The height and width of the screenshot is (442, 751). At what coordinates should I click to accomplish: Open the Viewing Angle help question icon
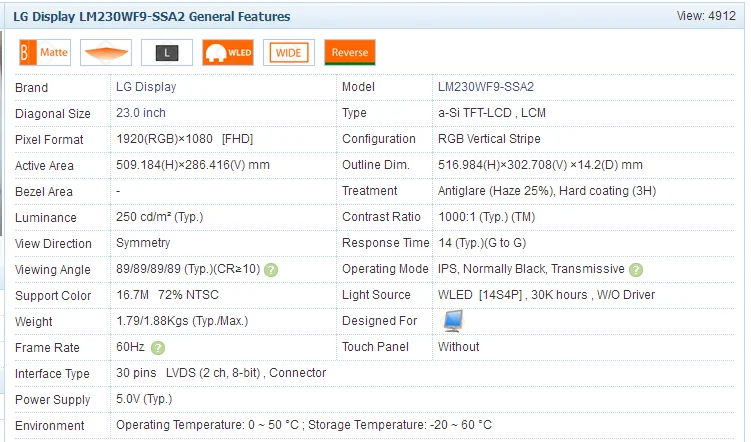tap(271, 270)
